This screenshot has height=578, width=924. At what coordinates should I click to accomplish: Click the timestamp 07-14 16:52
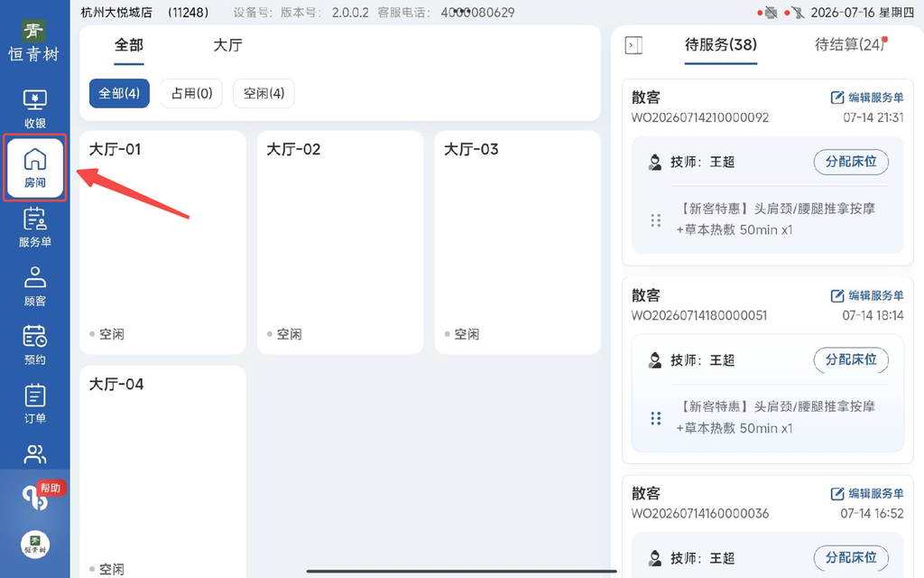[x=873, y=514]
